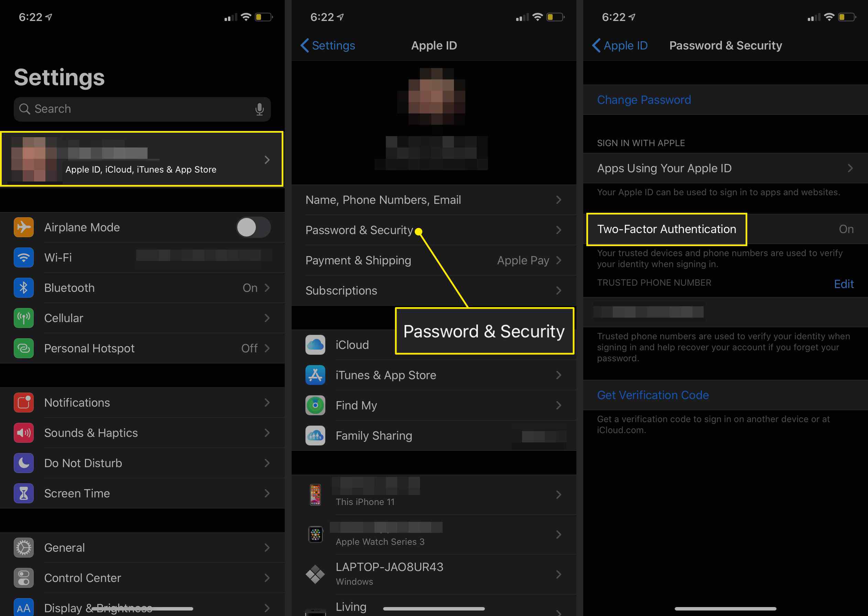868x616 pixels.
Task: Go back to Settings from Apple ID
Action: point(328,45)
